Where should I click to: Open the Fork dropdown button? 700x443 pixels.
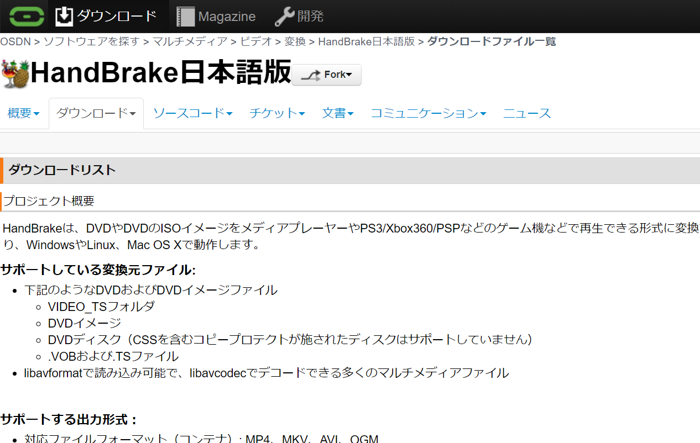pyautogui.click(x=327, y=75)
